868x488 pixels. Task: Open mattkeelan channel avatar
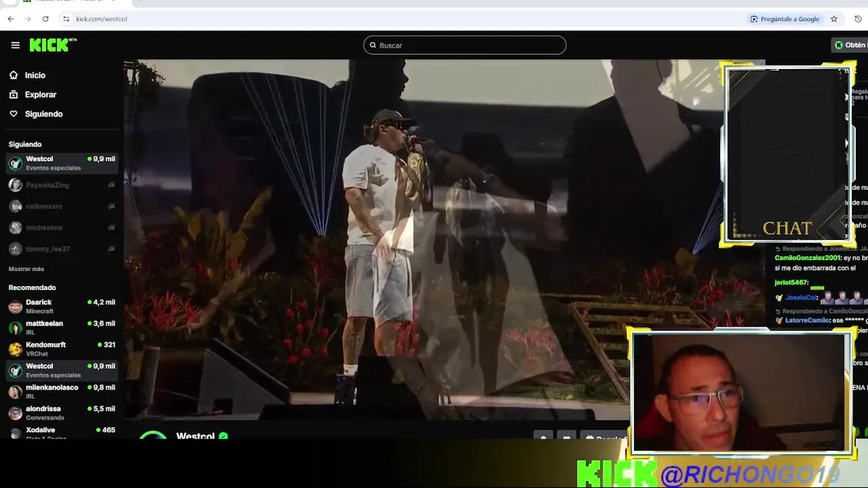tap(15, 328)
